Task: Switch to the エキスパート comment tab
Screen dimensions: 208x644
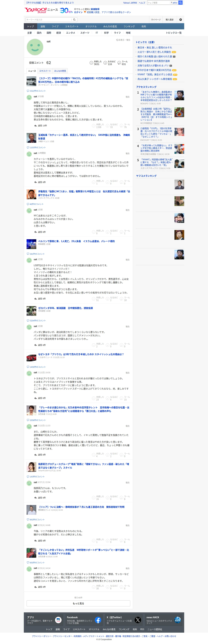Action: coord(45,71)
